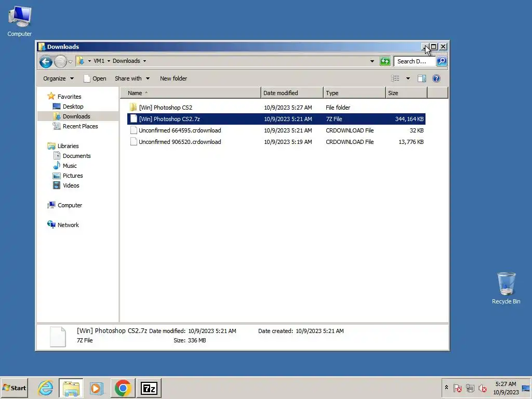Click Date modified value in details pane
Image resolution: width=532 pixels, height=399 pixels.
pyautogui.click(x=212, y=331)
